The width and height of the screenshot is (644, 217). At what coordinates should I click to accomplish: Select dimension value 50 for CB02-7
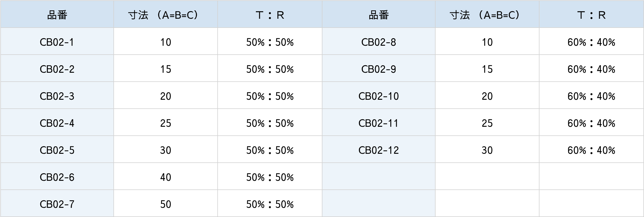[165, 204]
